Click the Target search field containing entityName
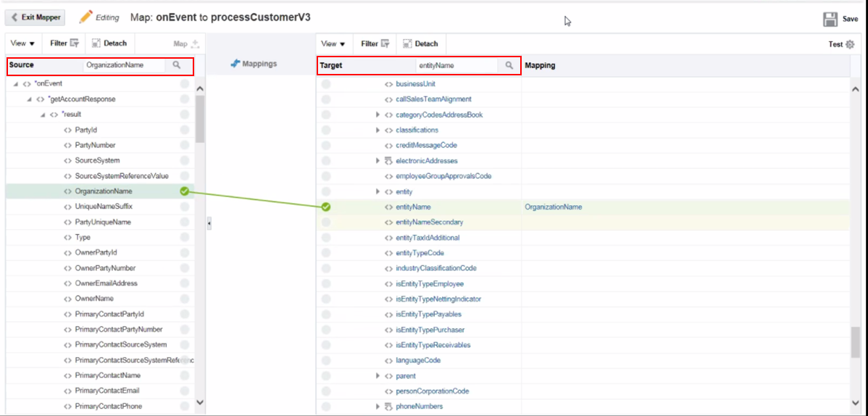The image size is (868, 416). point(458,65)
